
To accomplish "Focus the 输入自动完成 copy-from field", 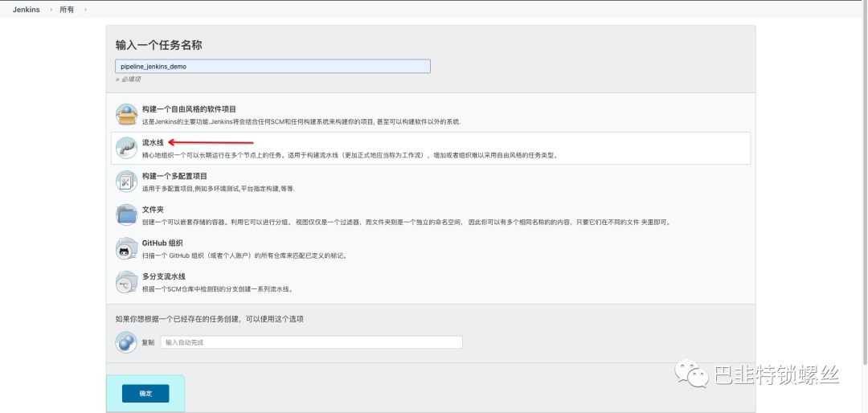I will coord(312,342).
